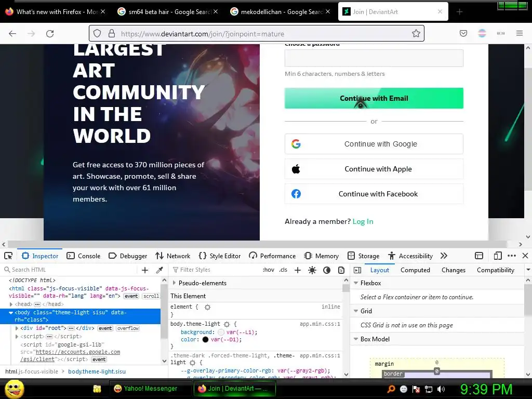
Task: Open Yahoo! Messenger from the taskbar
Action: [150, 389]
